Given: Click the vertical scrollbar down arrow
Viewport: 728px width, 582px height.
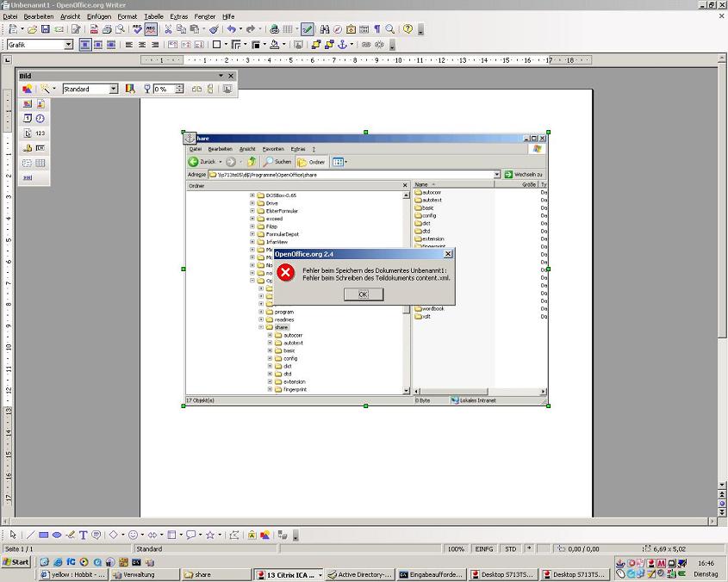Looking at the screenshot, I should click(722, 485).
